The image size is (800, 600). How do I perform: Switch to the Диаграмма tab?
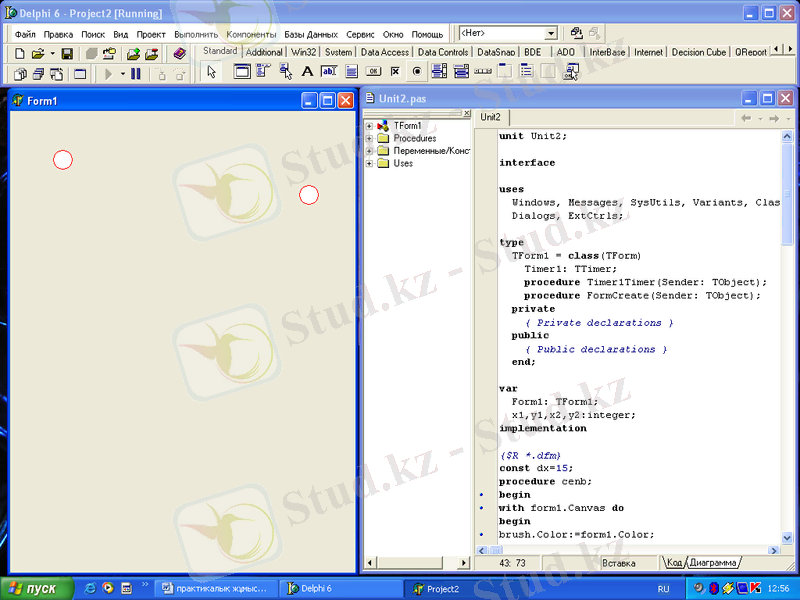(x=713, y=563)
